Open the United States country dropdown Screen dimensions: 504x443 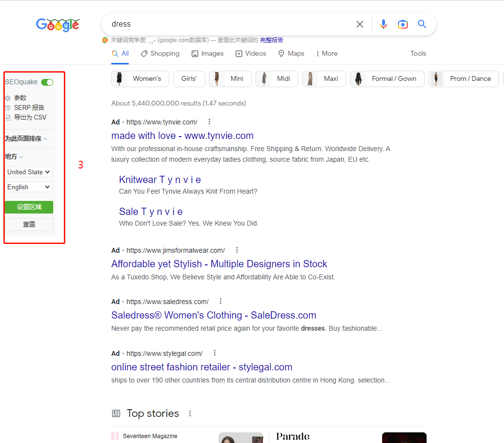coord(29,172)
